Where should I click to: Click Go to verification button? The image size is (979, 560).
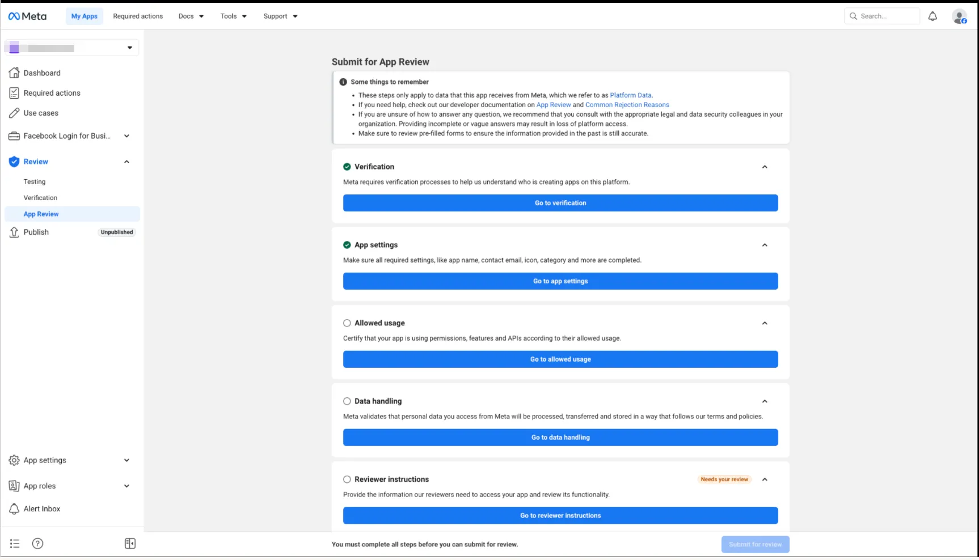click(x=560, y=203)
